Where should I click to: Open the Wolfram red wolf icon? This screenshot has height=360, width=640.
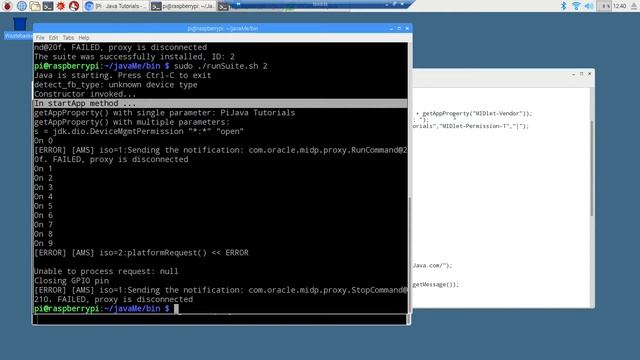74,6
